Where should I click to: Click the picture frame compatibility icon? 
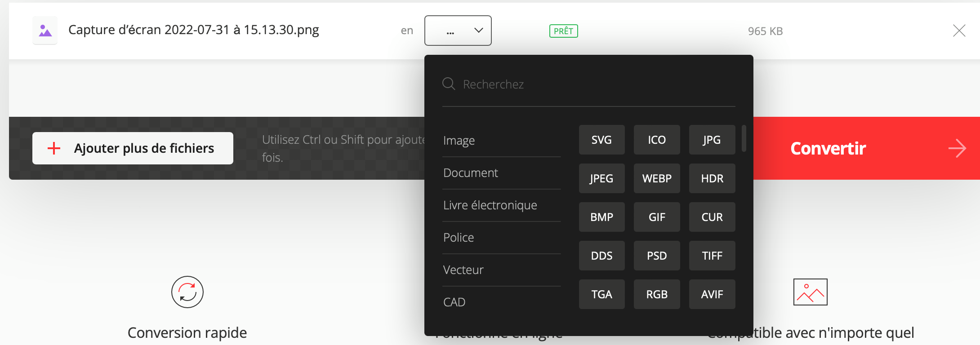click(811, 292)
